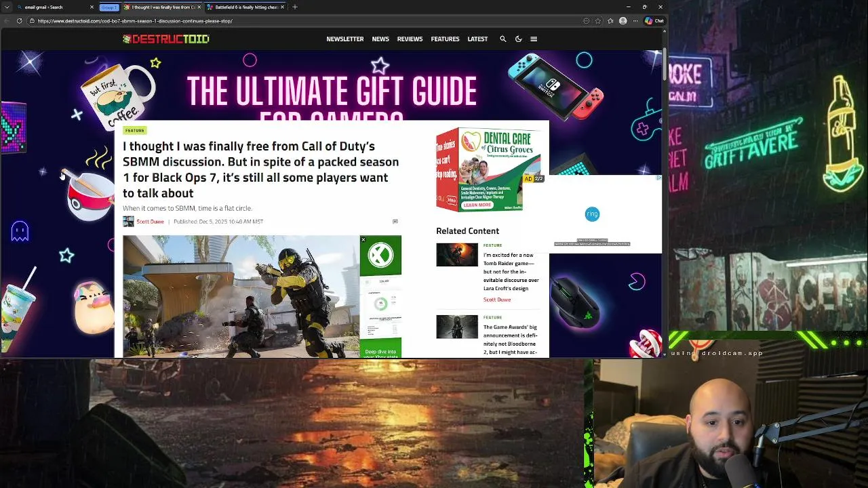Reload the page with the refresh icon
Image resolution: width=868 pixels, height=488 pixels.
click(20, 21)
